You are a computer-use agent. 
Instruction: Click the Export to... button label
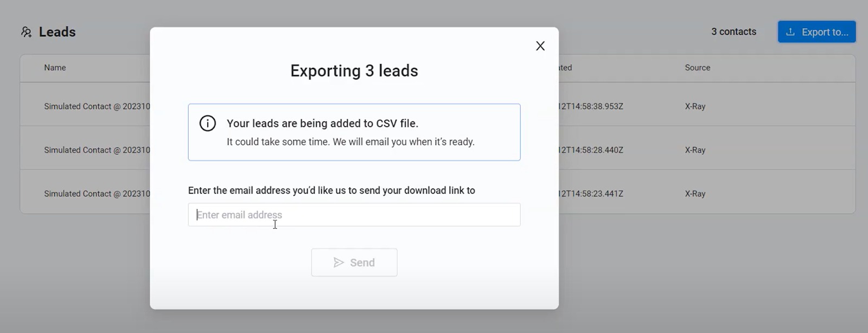825,32
